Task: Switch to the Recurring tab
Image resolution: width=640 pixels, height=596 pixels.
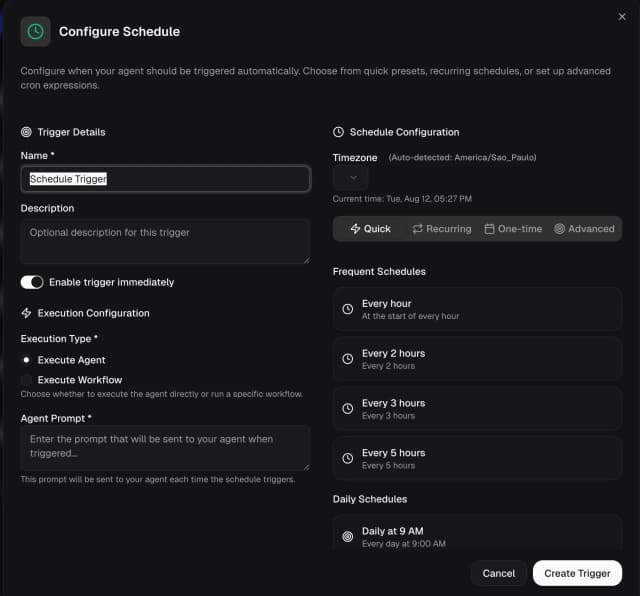Action: 441,229
